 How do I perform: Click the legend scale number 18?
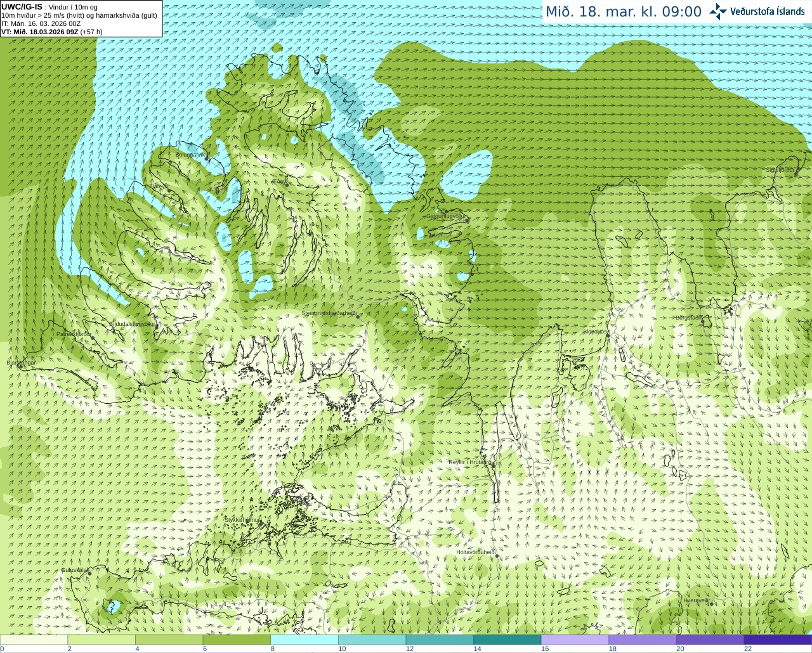(x=613, y=649)
